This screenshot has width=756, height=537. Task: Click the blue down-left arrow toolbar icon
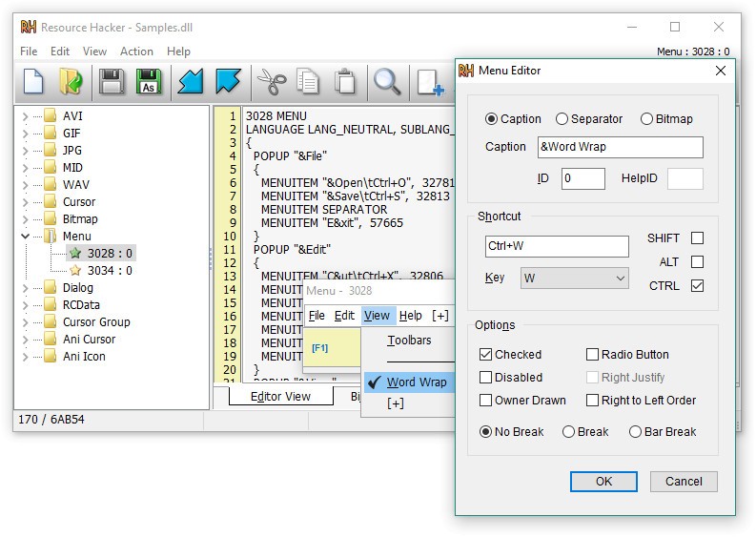(191, 81)
